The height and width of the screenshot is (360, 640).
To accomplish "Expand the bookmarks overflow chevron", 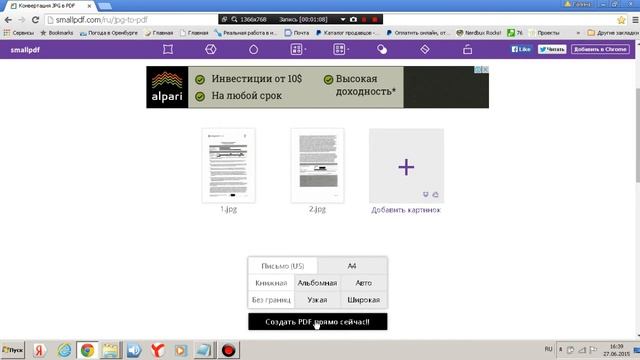I will tap(578, 33).
